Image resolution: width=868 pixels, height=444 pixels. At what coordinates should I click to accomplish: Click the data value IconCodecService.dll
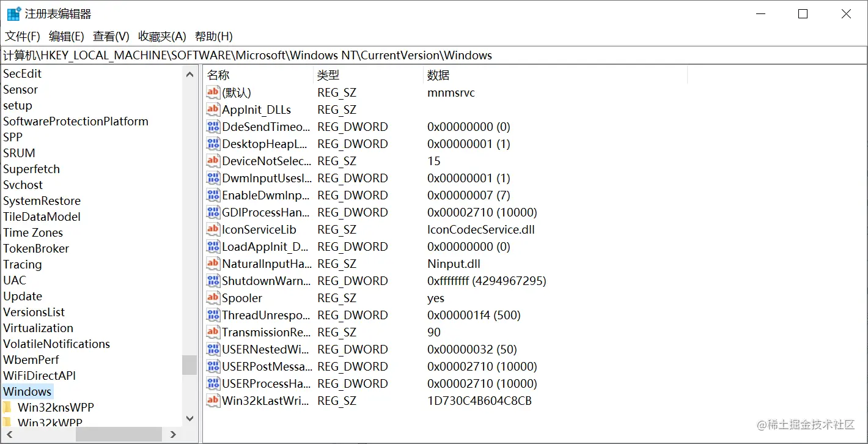coord(481,229)
